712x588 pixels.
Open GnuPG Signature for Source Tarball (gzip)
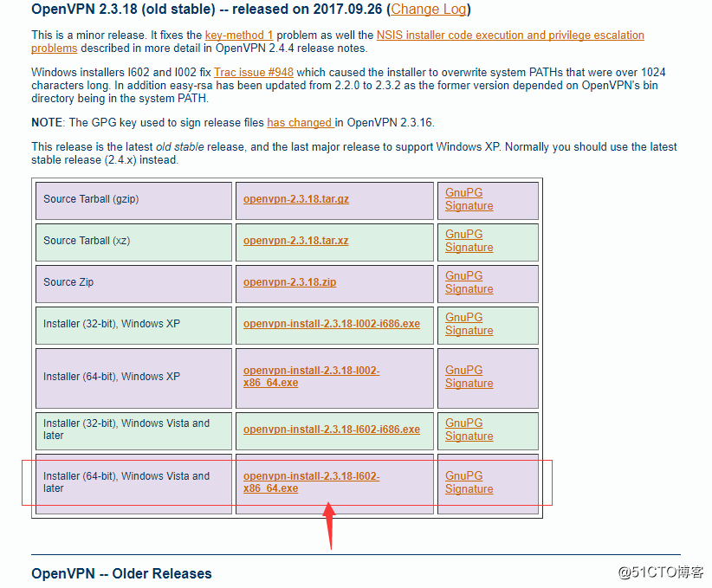pyautogui.click(x=469, y=199)
